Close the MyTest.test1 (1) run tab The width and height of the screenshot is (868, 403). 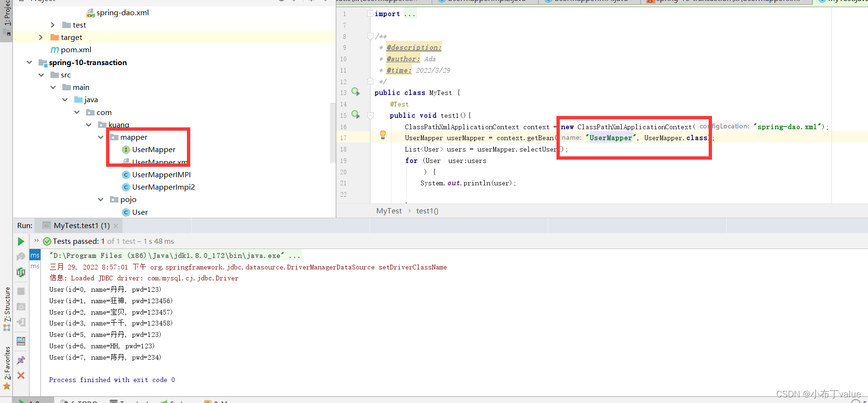(116, 226)
